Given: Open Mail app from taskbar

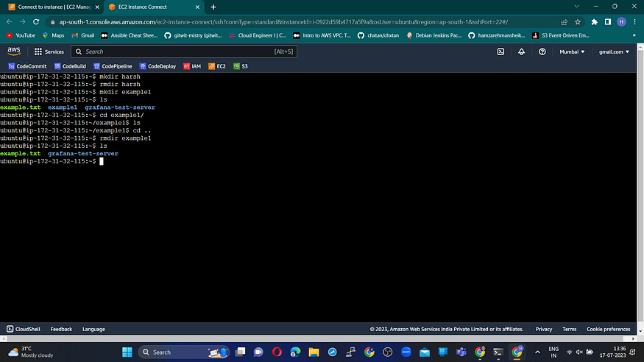Looking at the screenshot, I should click(425, 352).
